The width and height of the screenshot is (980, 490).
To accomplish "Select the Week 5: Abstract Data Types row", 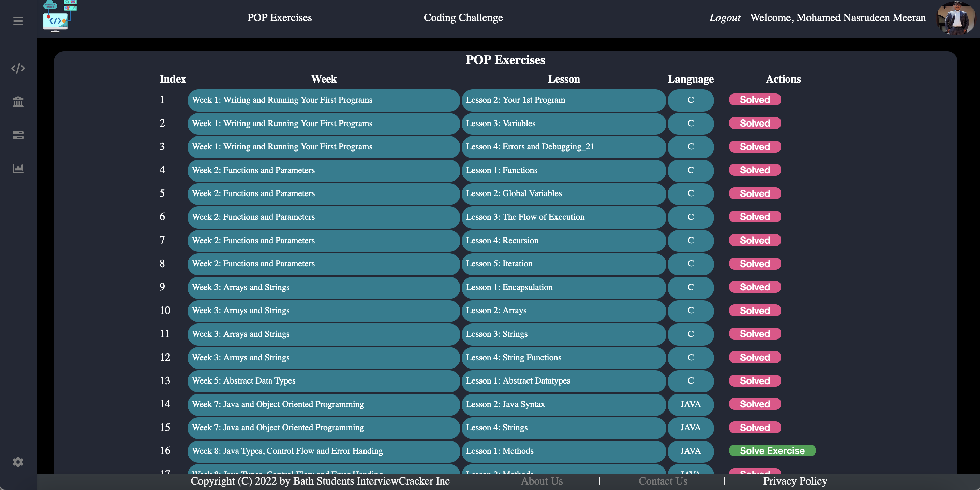I will pyautogui.click(x=323, y=381).
